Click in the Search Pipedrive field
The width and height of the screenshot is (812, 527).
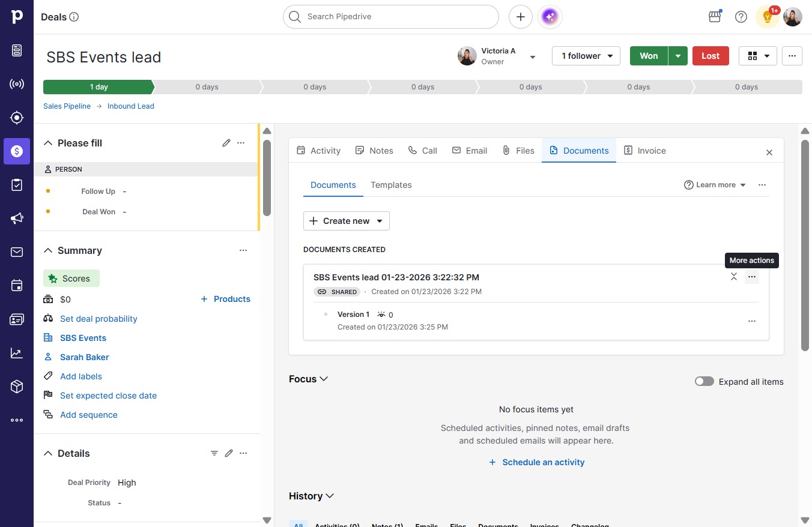pos(391,17)
